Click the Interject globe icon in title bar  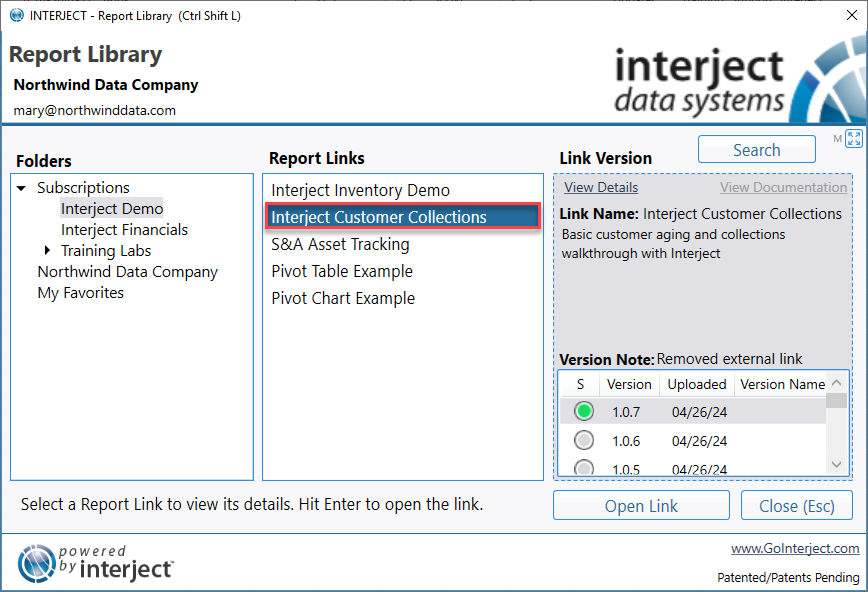pos(17,15)
